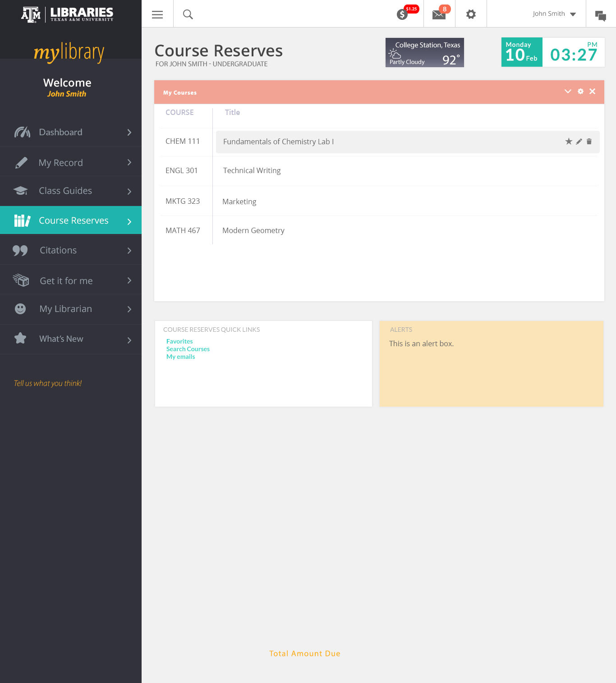
Task: Open My Librarian in sidebar
Action: pos(71,309)
